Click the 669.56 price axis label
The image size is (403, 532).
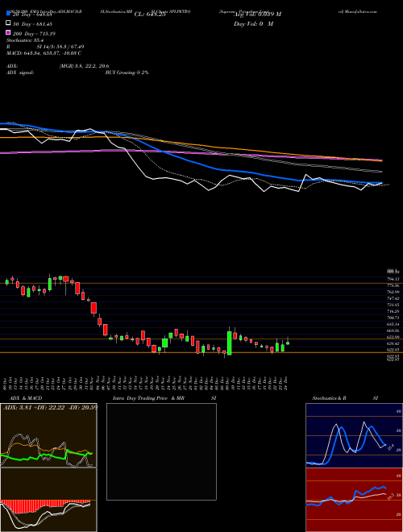click(393, 330)
